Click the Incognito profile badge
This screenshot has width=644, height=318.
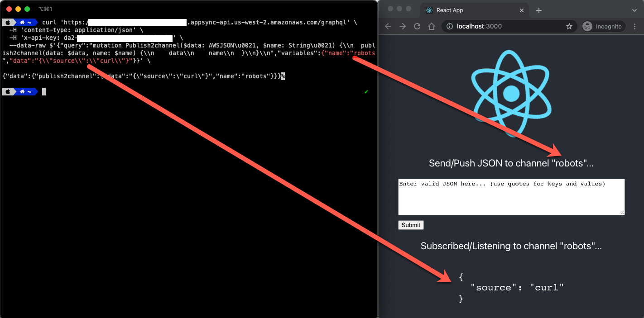(603, 26)
